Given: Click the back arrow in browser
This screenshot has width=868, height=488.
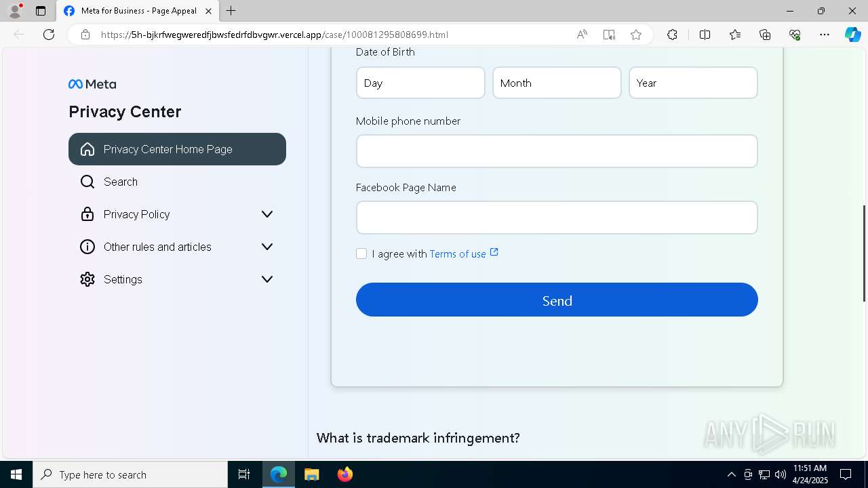Looking at the screenshot, I should [x=19, y=35].
